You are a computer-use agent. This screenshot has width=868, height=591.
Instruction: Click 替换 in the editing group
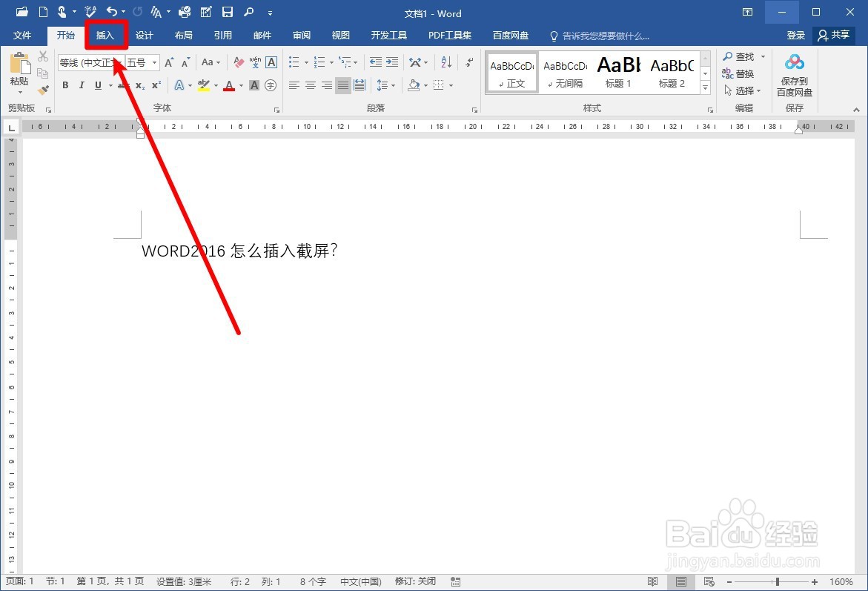tap(743, 73)
